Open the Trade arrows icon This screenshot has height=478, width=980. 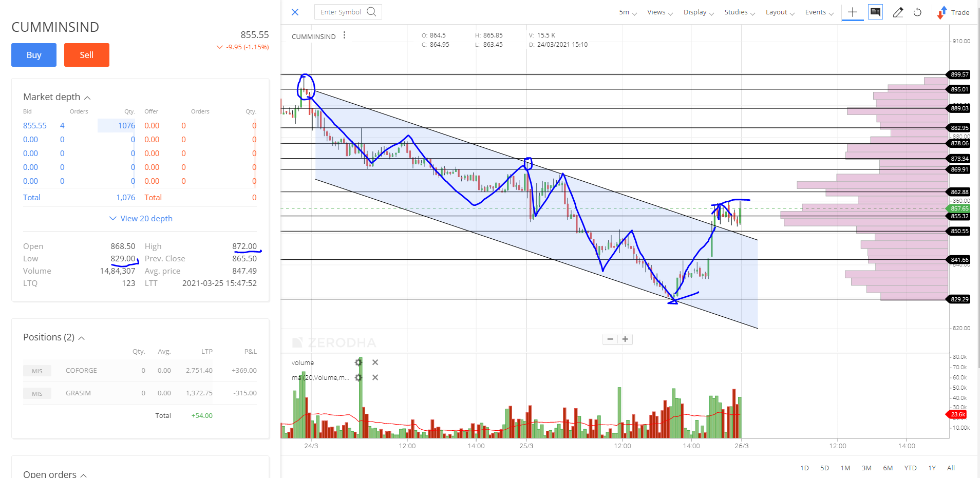pos(941,12)
